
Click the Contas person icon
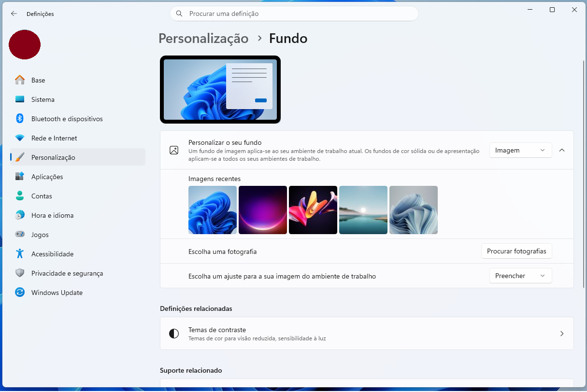coord(20,196)
